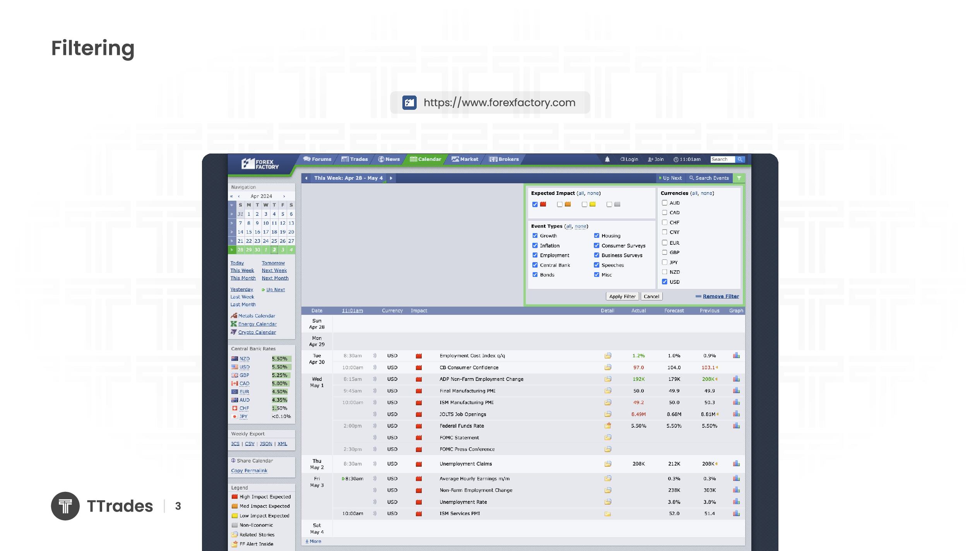Open the Calendar tab

(x=426, y=159)
